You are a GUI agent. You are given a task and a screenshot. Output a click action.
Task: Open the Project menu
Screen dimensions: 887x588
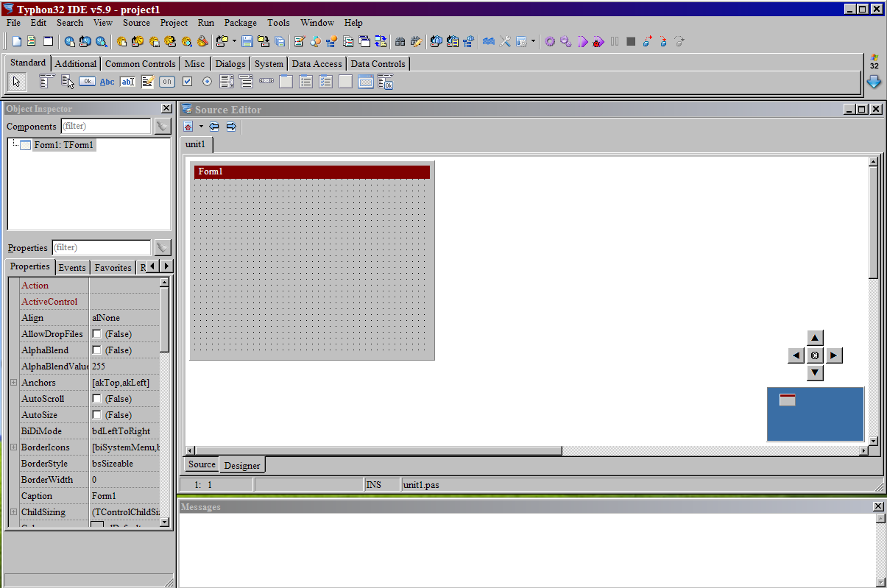174,23
